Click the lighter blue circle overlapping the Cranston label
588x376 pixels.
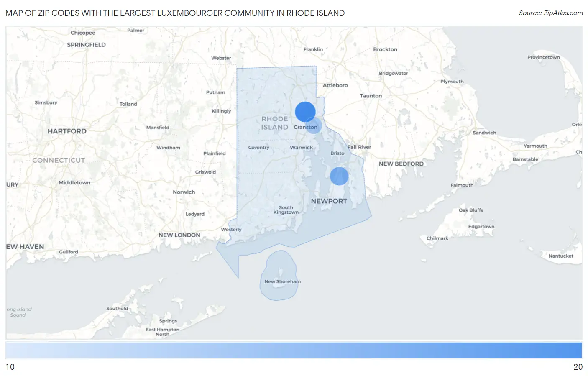pos(313,125)
